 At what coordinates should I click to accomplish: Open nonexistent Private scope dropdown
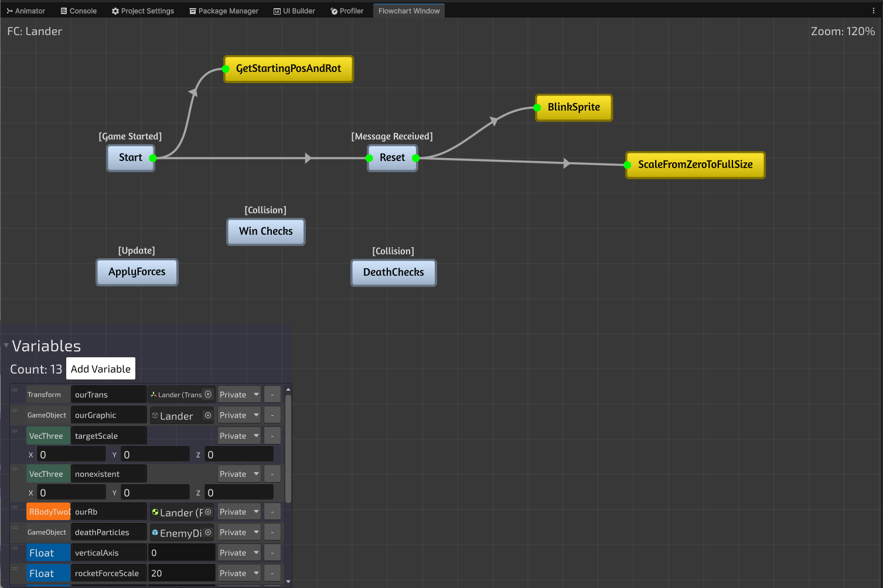tap(239, 474)
